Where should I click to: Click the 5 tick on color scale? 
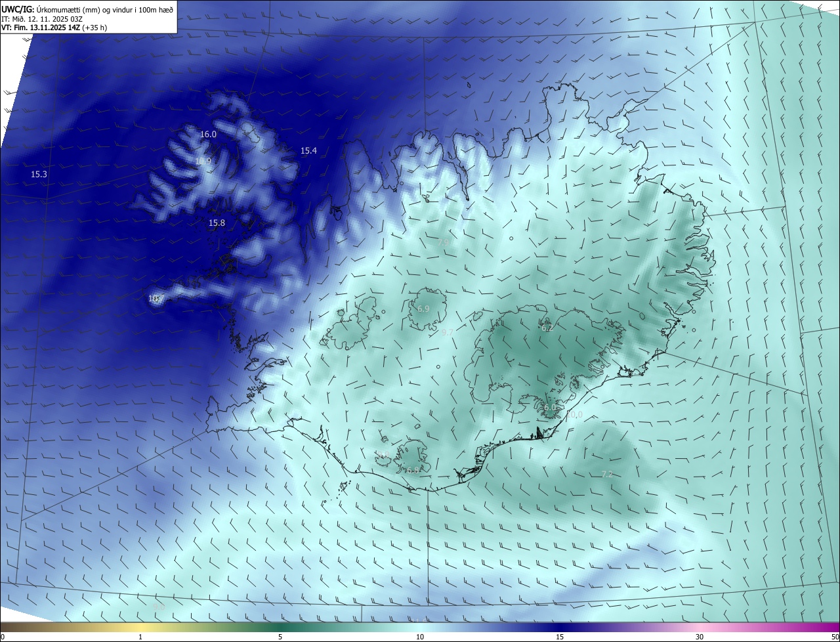280,637
